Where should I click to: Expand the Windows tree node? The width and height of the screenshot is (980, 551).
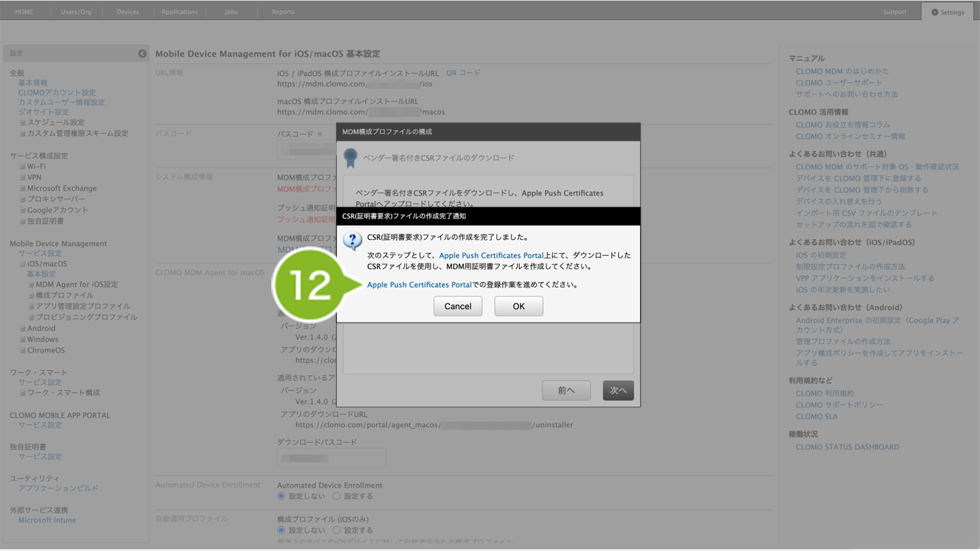tap(23, 339)
